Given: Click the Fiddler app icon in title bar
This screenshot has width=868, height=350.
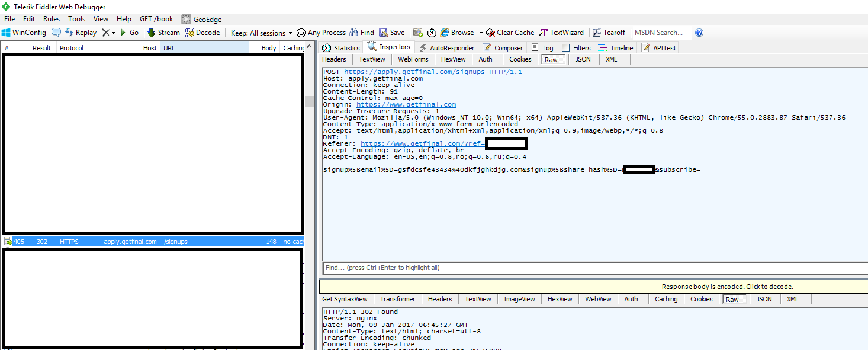Looking at the screenshot, I should (7, 6).
